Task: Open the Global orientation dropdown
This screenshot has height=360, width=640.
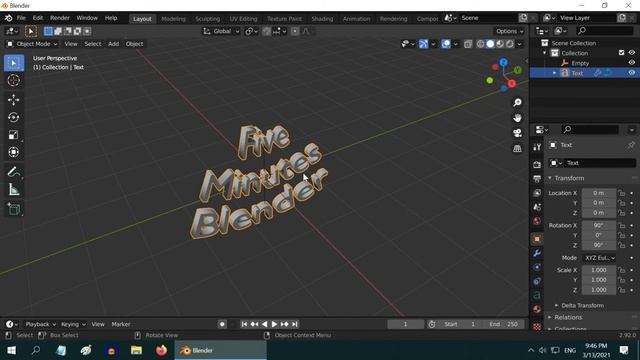Action: (x=222, y=31)
